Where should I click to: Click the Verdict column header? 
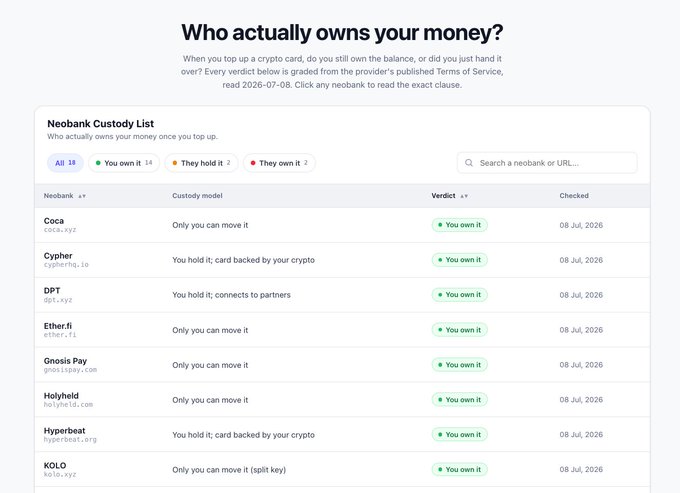[x=443, y=196]
